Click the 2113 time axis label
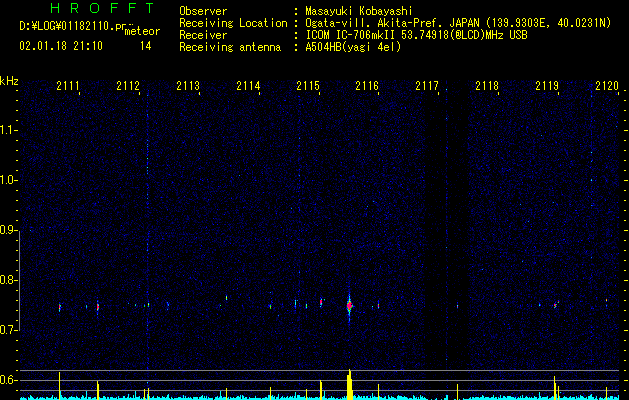The image size is (629, 400). pyautogui.click(x=188, y=86)
